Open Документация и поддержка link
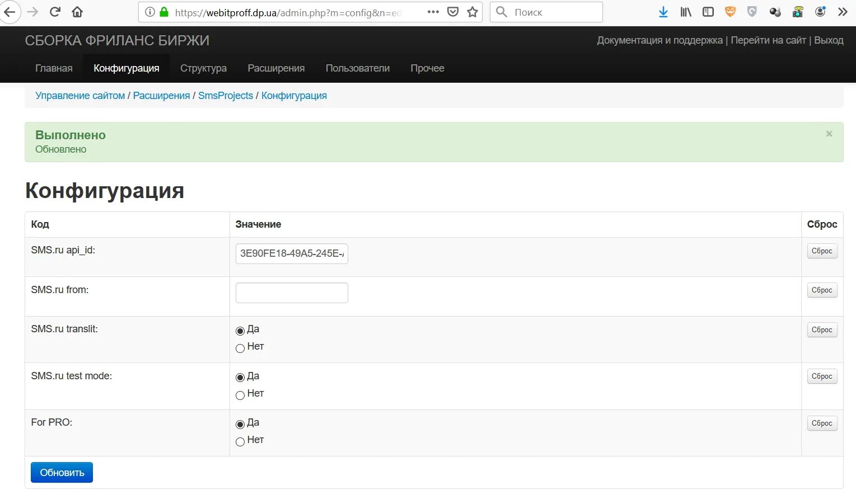 point(659,40)
